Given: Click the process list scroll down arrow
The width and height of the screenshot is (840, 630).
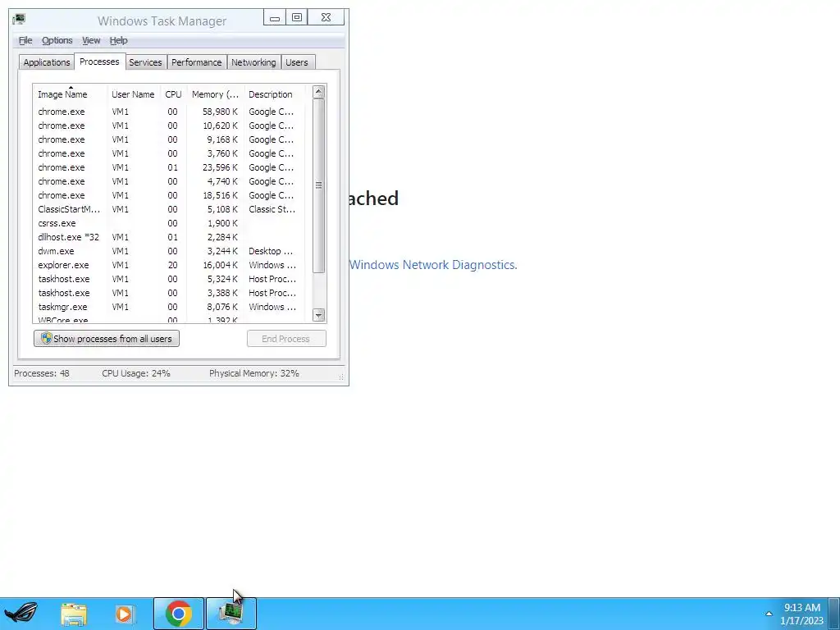Looking at the screenshot, I should (x=319, y=315).
